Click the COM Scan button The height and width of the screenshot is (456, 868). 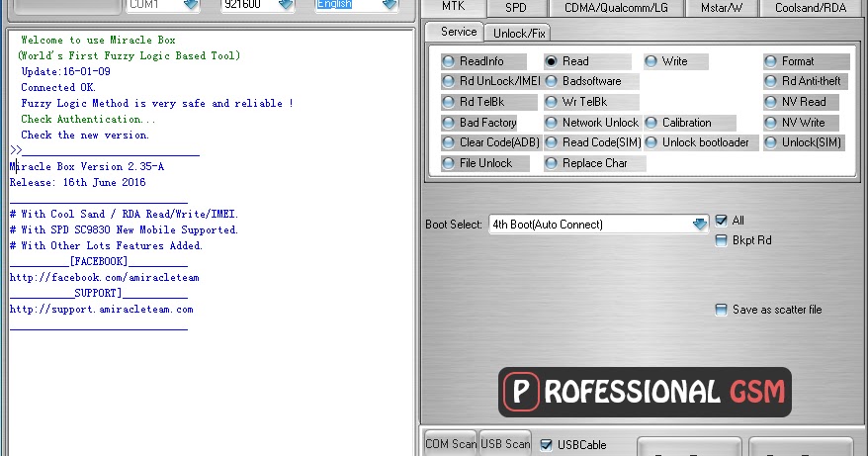click(x=451, y=444)
